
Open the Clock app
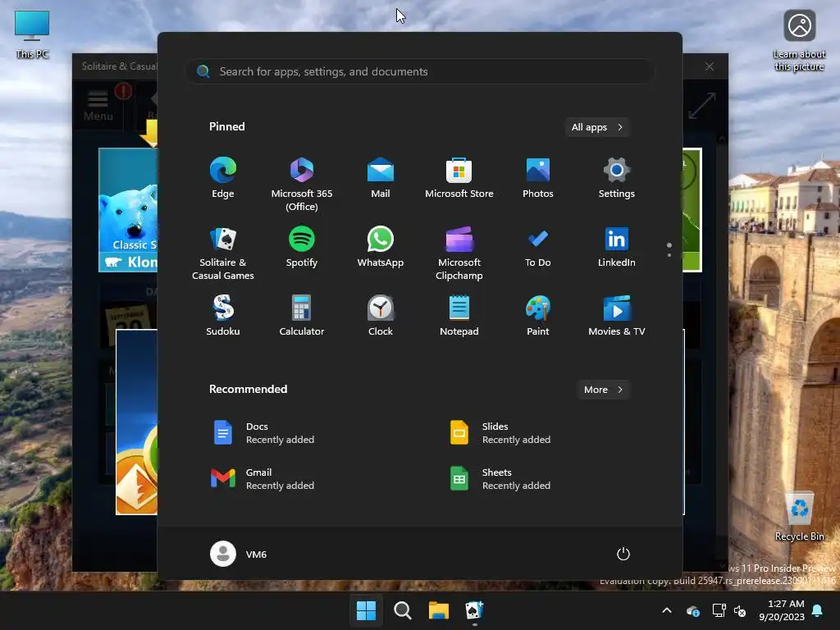tap(381, 316)
